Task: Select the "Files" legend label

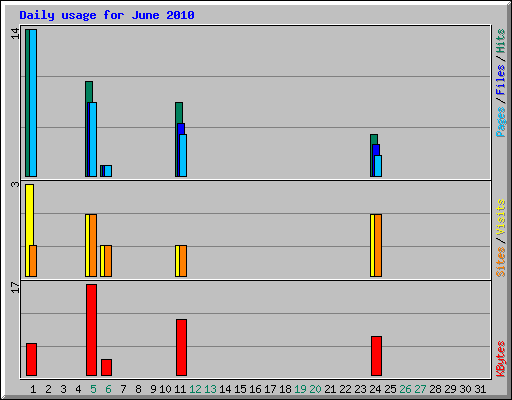Action: click(x=500, y=80)
